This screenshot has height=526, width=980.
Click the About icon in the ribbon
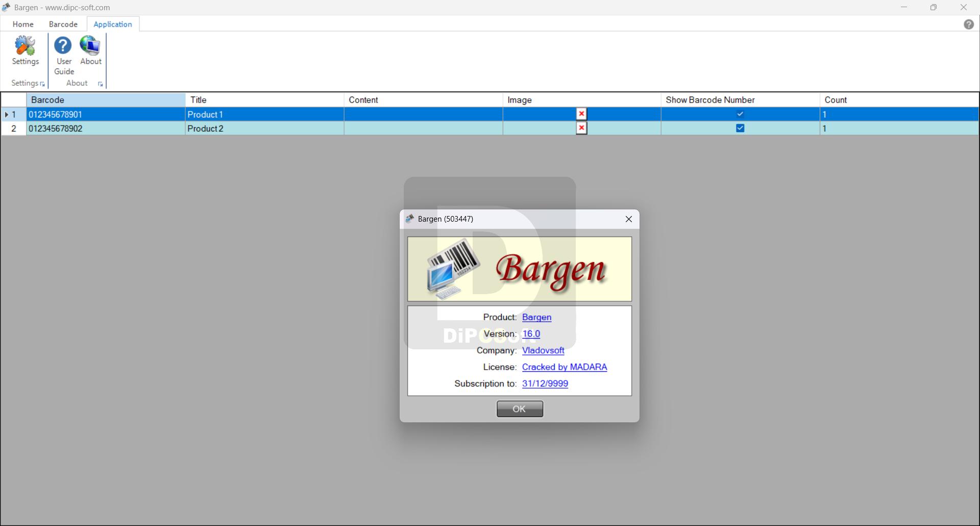(x=91, y=51)
